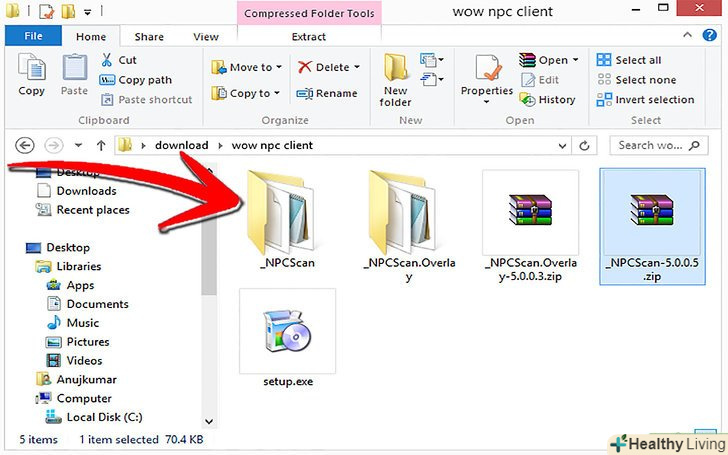Viewport: 728px width, 455px height.
Task: Collapse the ribbon with the chevron
Action: coord(688,35)
